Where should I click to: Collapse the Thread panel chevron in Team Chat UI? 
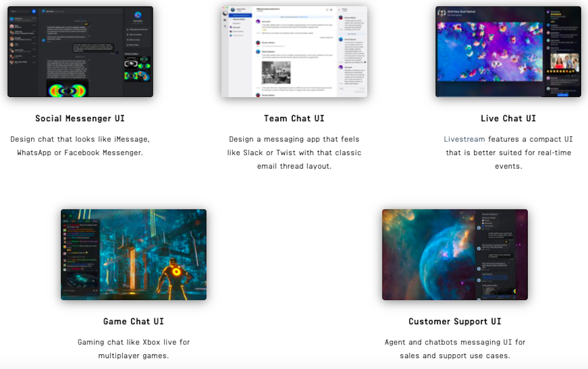point(340,9)
